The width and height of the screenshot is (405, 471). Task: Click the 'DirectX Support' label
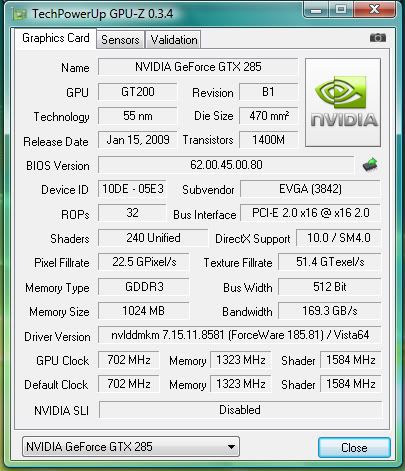coord(252,239)
